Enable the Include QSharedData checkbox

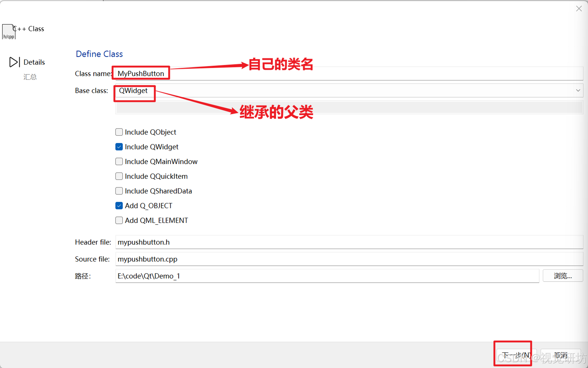pos(119,191)
